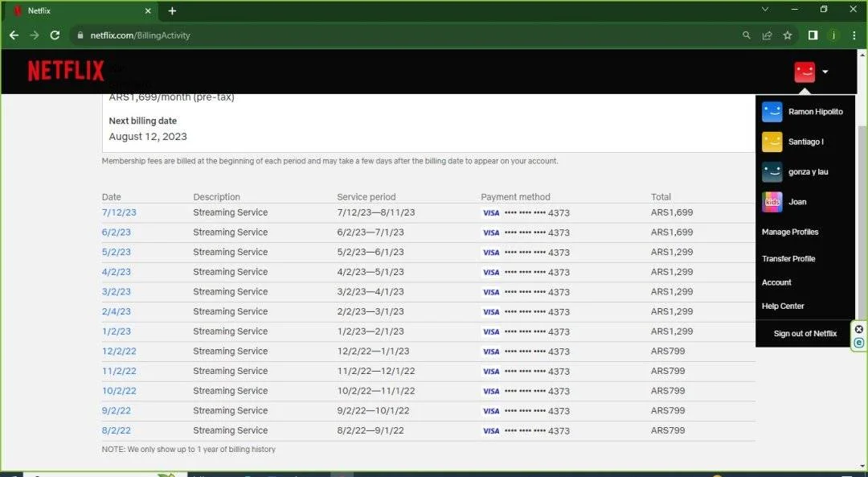
Task: Click the Netflix logo
Action: tap(66, 71)
